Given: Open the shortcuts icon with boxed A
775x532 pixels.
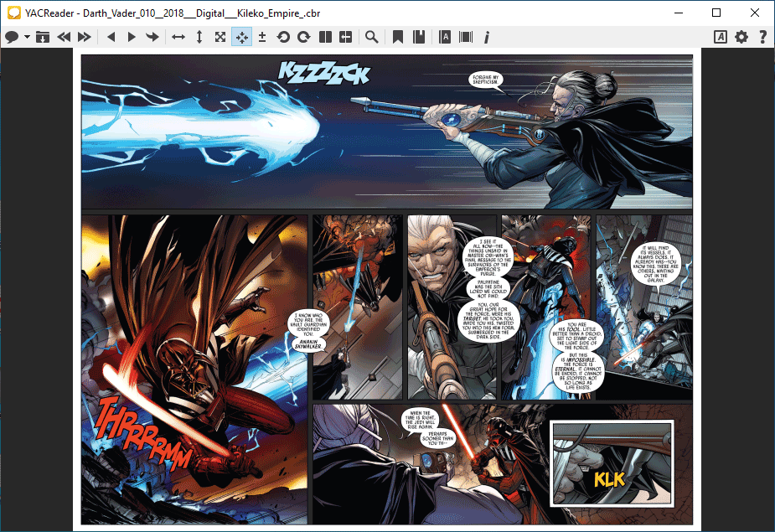Looking at the screenshot, I should click(x=721, y=37).
